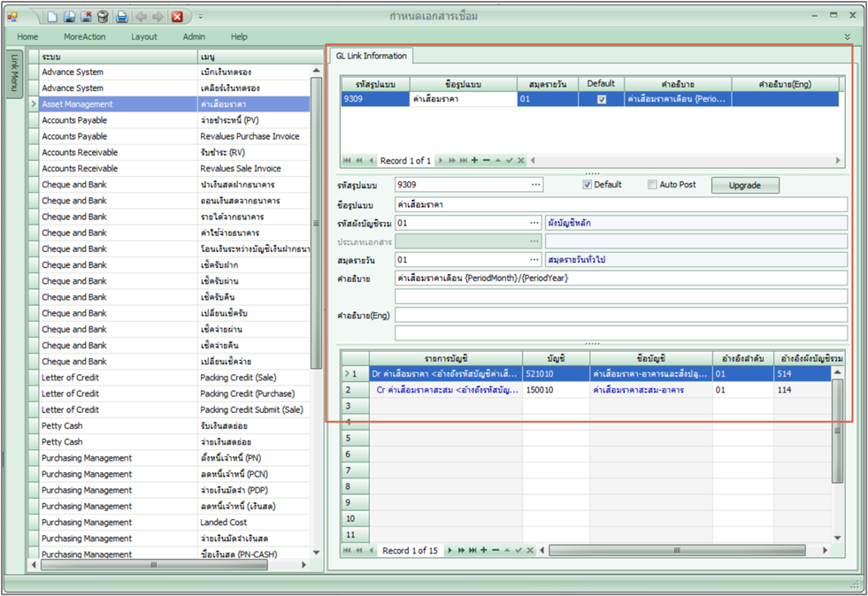Image resolution: width=868 pixels, height=596 pixels.
Task: Add a record in bottom grid navigator
Action: (x=484, y=550)
